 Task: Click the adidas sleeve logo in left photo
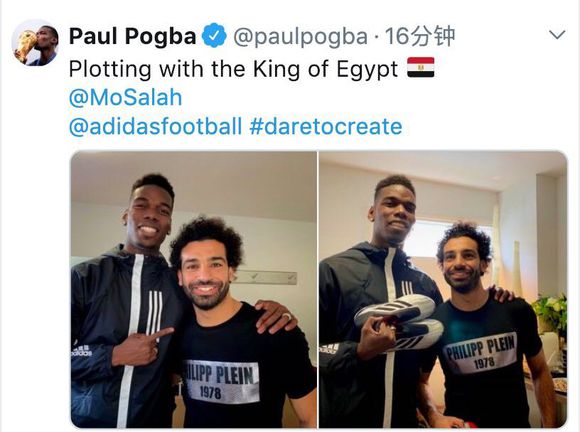[x=82, y=350]
